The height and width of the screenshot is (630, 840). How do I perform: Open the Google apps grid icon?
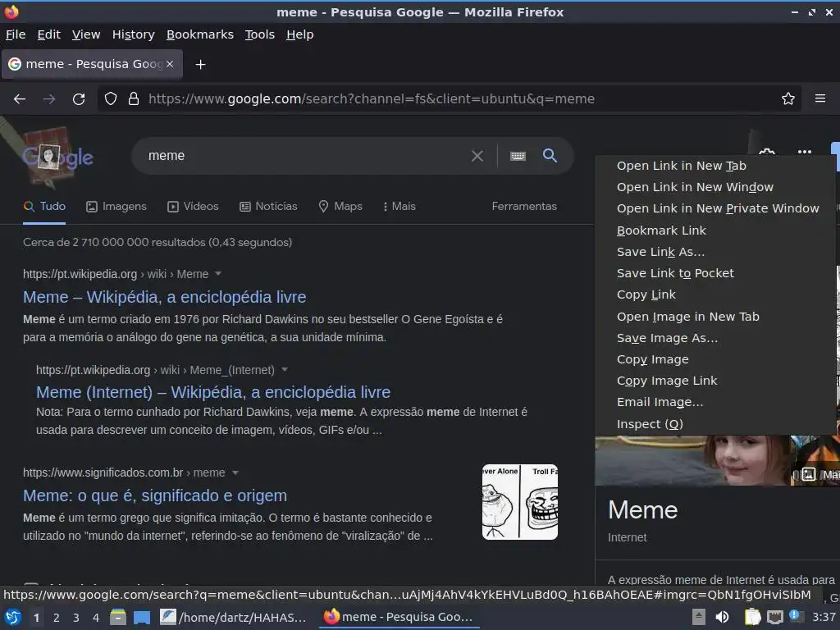click(x=804, y=152)
